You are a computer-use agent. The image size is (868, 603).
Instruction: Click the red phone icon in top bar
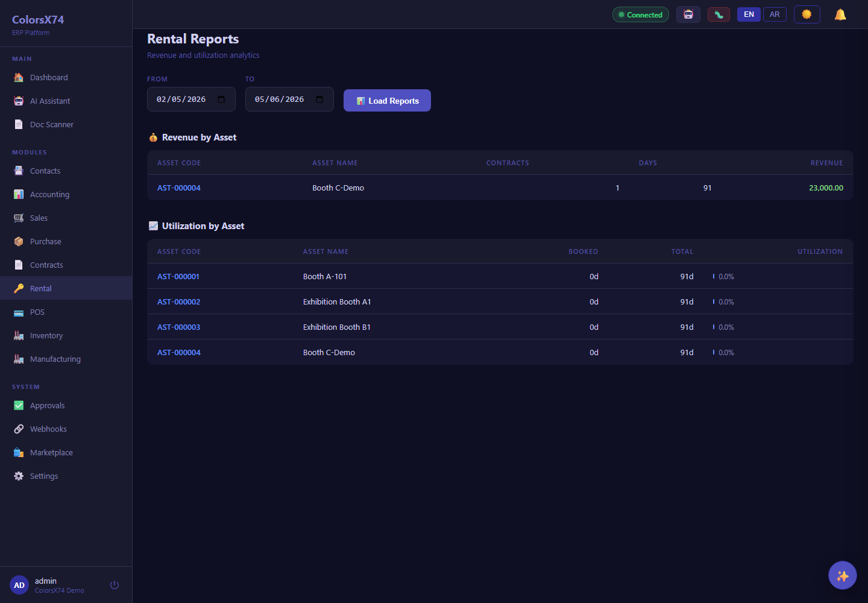[719, 14]
